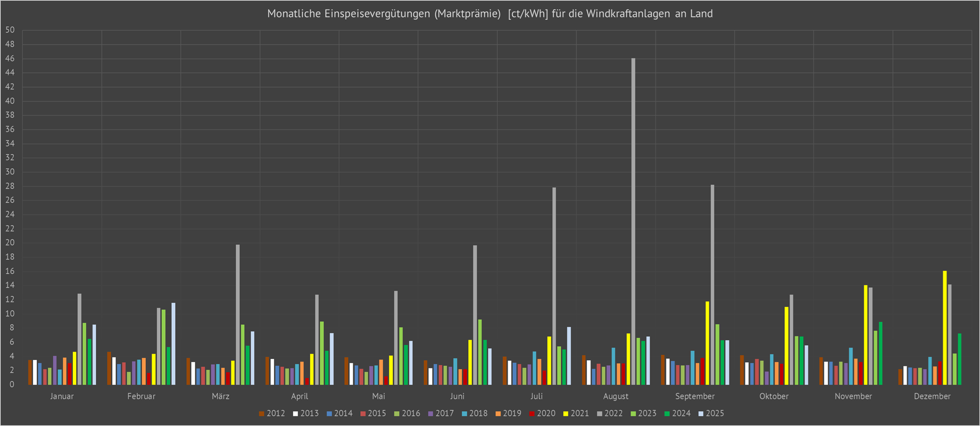Click the gray 2022 bar in März
The image size is (980, 426).
[x=238, y=314]
